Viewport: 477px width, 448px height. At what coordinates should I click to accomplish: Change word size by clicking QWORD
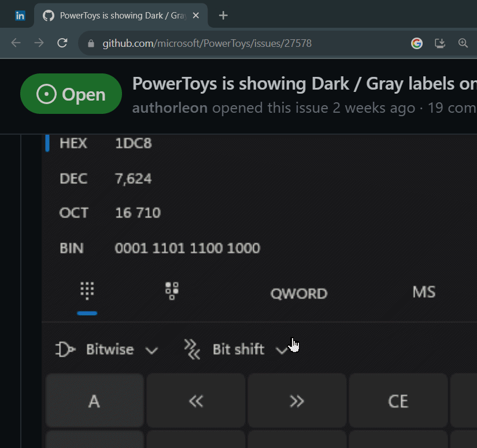tap(298, 293)
